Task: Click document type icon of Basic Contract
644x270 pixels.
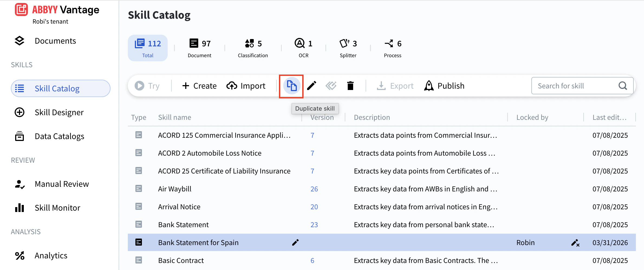Action: point(139,260)
